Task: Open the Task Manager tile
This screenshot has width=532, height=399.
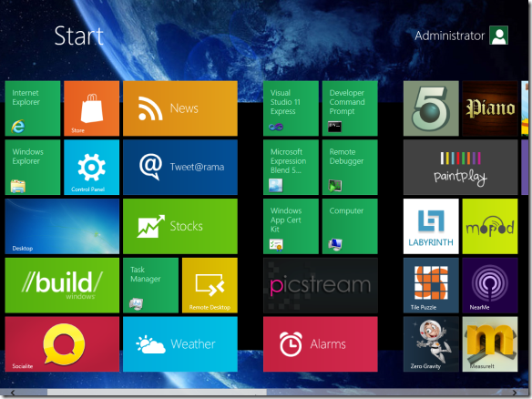Action: 150,285
